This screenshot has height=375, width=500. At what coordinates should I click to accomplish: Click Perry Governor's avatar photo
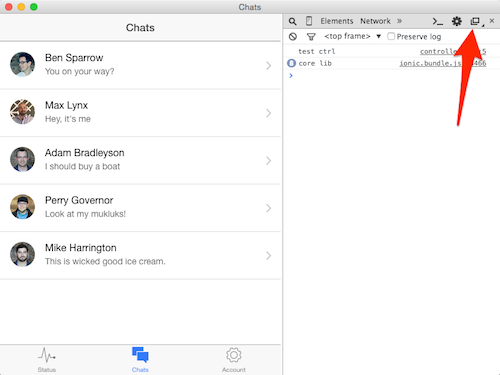[x=22, y=207]
